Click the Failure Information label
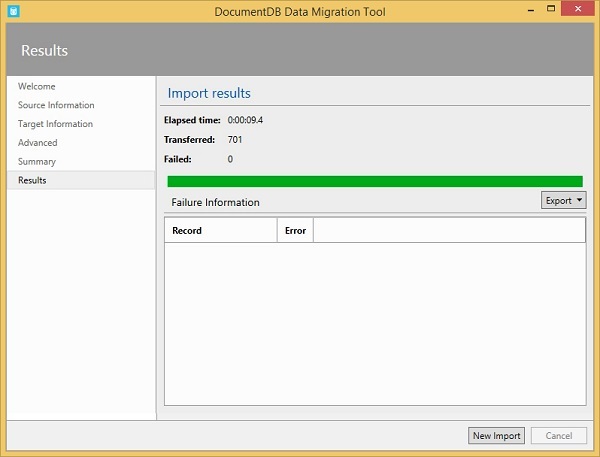Viewport: 600px width, 457px height. tap(215, 202)
